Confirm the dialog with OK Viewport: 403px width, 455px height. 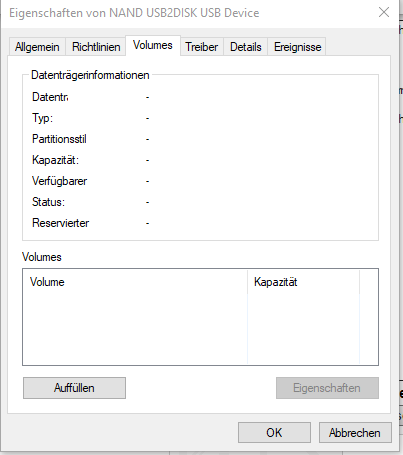pyautogui.click(x=274, y=433)
